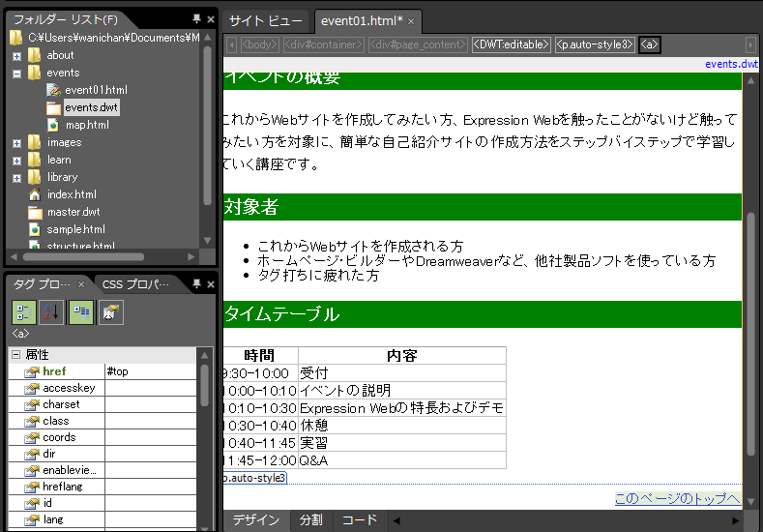Expand the about folder
Image resolution: width=763 pixels, height=532 pixels.
17,56
